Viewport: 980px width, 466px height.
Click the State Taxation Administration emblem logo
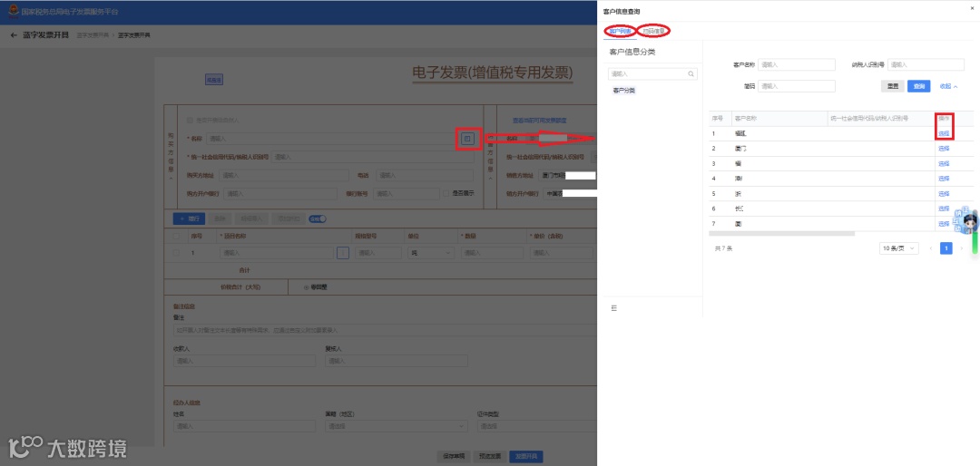pyautogui.click(x=12, y=12)
